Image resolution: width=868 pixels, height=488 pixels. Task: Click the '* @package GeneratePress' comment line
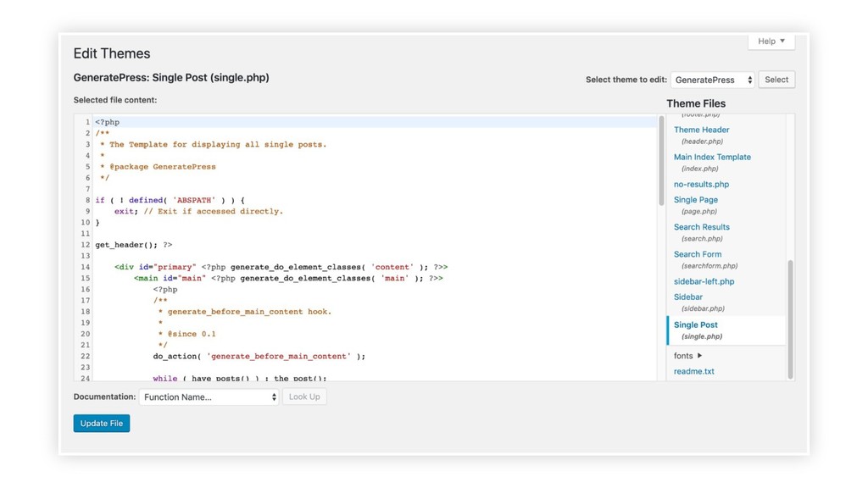pyautogui.click(x=158, y=167)
